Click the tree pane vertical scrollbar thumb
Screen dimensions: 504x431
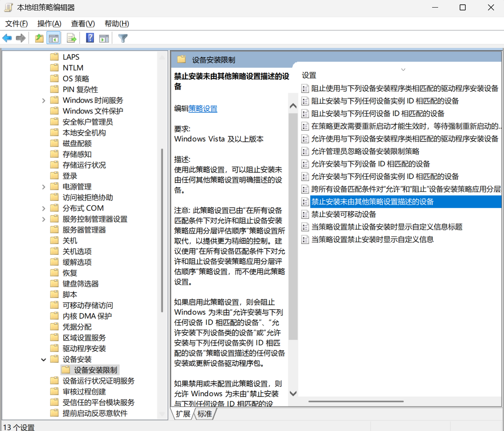pos(162,230)
